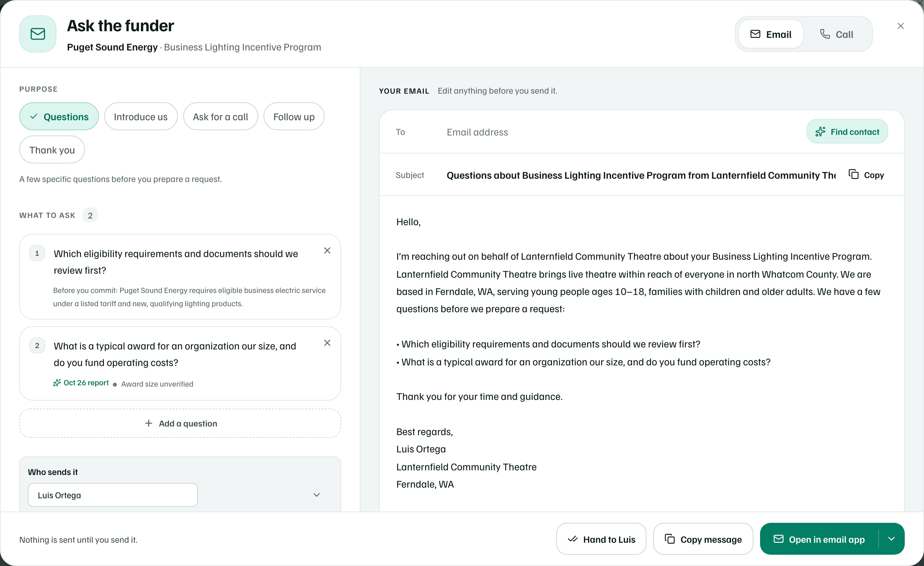The width and height of the screenshot is (924, 566).
Task: Click the 'Thank you for your time' line
Action: click(x=479, y=396)
